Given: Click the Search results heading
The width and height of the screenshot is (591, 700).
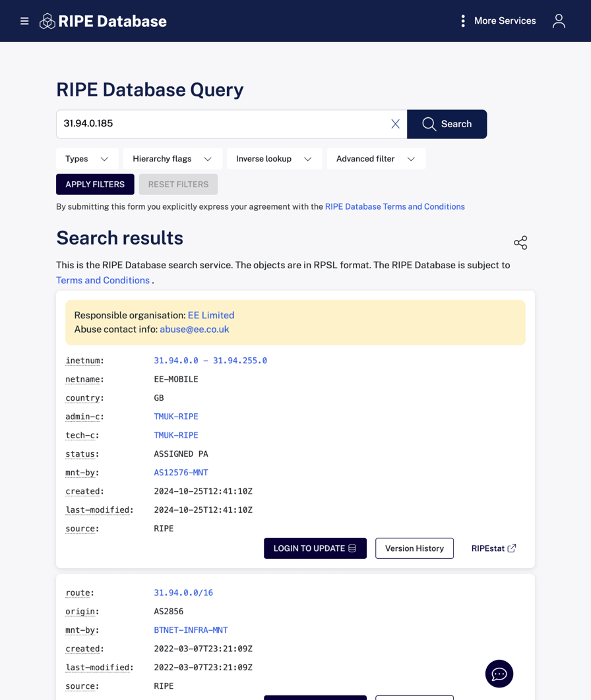Looking at the screenshot, I should 120,238.
